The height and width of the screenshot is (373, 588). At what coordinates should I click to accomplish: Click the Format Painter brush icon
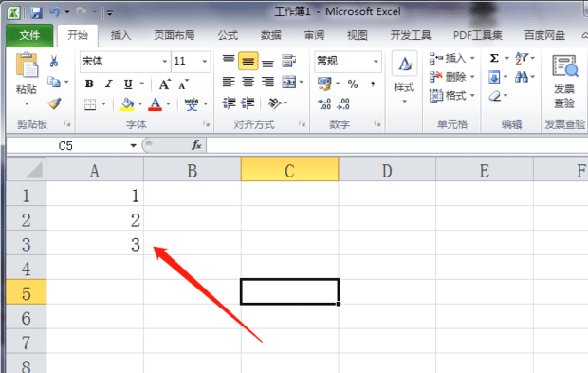(54, 103)
